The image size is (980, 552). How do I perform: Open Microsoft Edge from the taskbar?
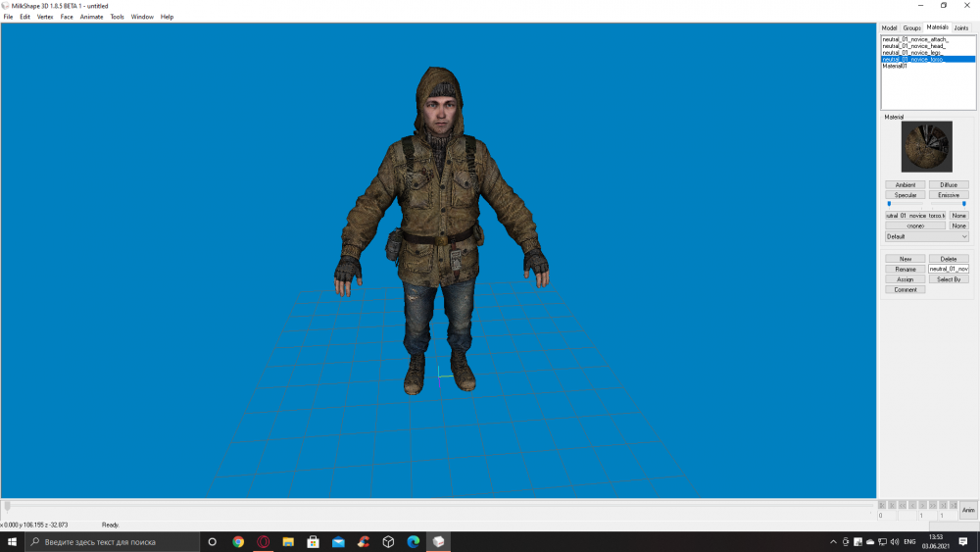pyautogui.click(x=414, y=542)
